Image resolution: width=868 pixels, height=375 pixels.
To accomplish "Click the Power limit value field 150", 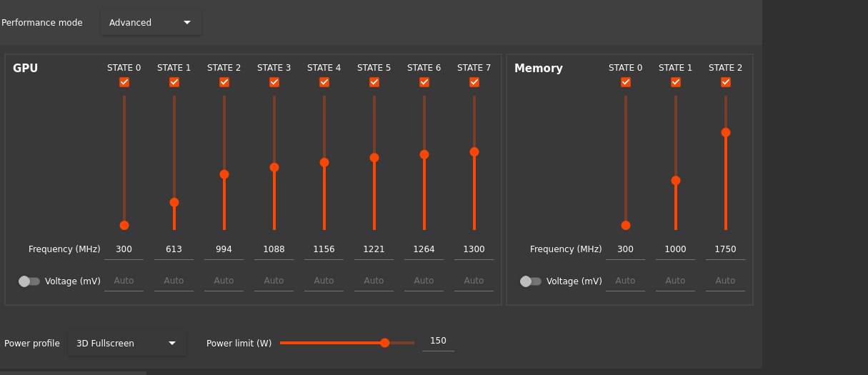I will 439,341.
